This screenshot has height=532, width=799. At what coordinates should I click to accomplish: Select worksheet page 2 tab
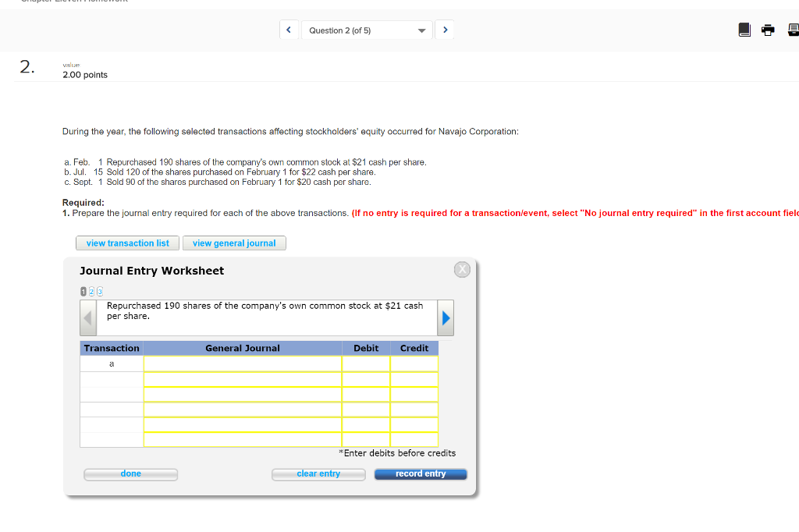point(92,292)
